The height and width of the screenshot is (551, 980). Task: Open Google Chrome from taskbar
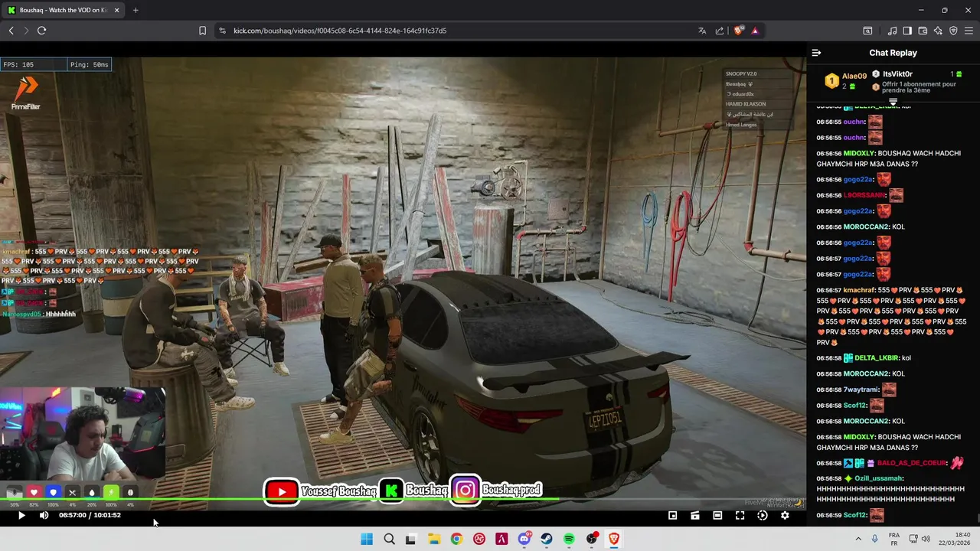(x=456, y=539)
